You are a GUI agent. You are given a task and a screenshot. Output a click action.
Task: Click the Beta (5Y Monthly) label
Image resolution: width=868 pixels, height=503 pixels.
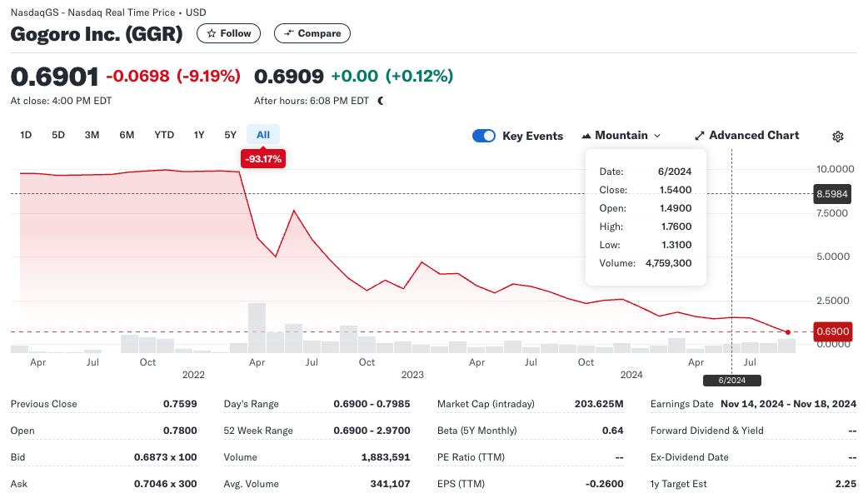click(x=477, y=431)
